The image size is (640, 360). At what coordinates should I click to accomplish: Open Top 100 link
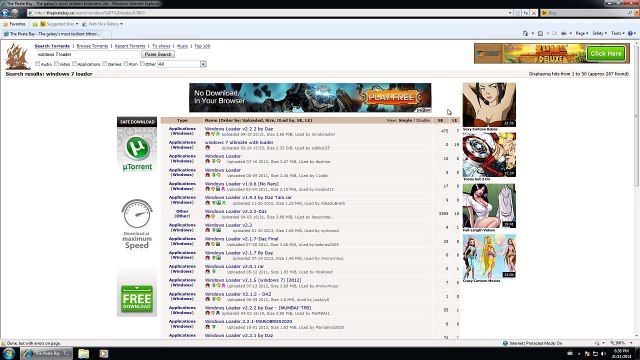[202, 46]
